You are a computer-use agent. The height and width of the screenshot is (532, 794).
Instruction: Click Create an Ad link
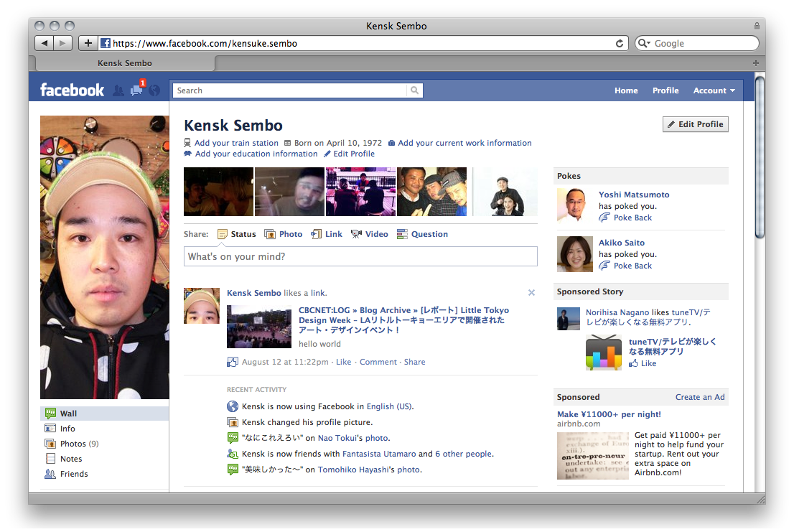point(700,397)
